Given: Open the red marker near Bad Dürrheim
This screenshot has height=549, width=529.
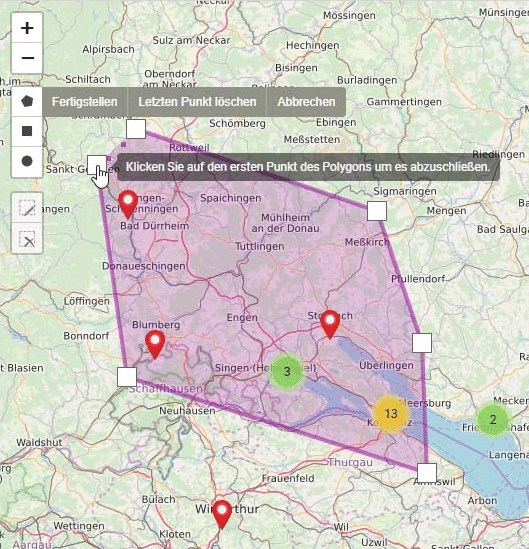Looking at the screenshot, I should pyautogui.click(x=128, y=204).
